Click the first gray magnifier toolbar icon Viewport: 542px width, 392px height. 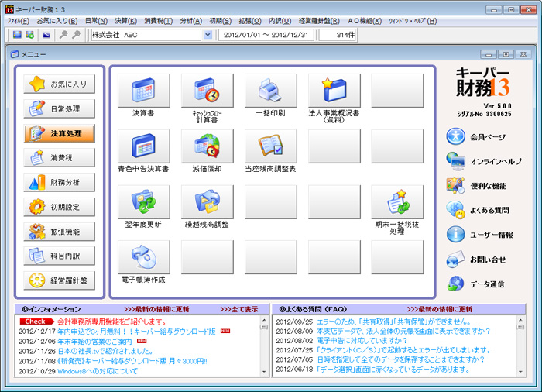(x=63, y=35)
